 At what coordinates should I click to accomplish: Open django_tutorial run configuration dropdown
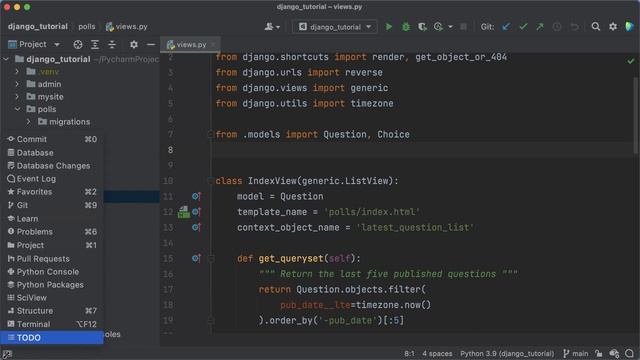[335, 27]
